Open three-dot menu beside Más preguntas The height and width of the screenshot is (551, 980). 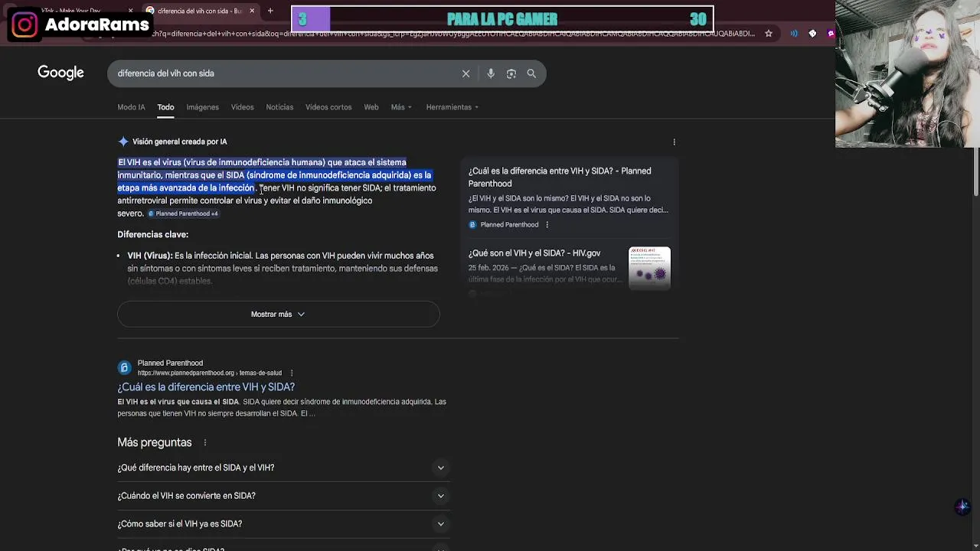204,442
